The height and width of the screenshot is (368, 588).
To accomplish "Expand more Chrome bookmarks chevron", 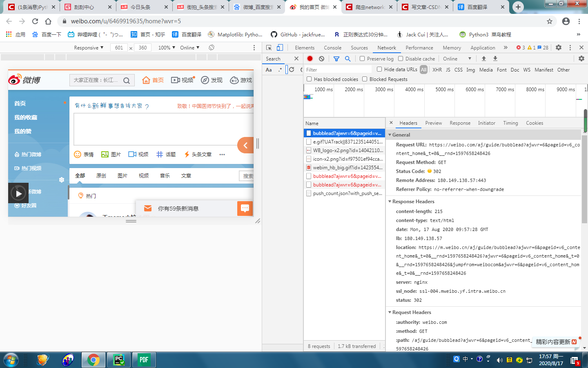I will click(578, 34).
